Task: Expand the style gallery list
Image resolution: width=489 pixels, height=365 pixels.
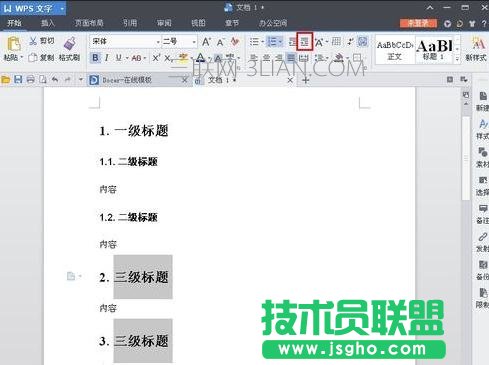Action: click(457, 59)
